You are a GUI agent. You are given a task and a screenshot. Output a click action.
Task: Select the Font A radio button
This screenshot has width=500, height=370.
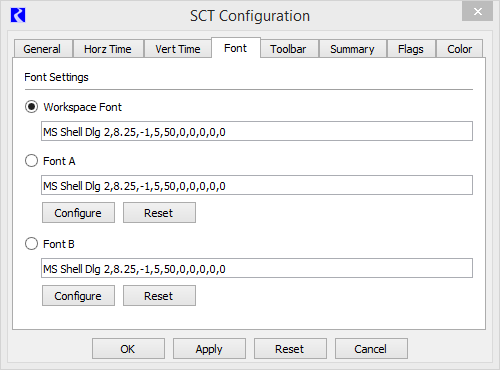pos(31,161)
